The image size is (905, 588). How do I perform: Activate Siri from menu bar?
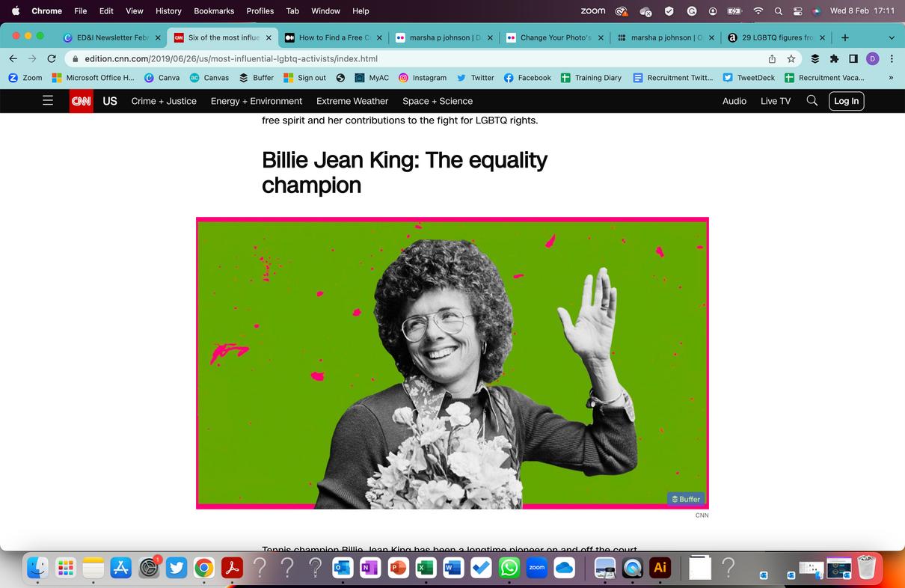[817, 11]
